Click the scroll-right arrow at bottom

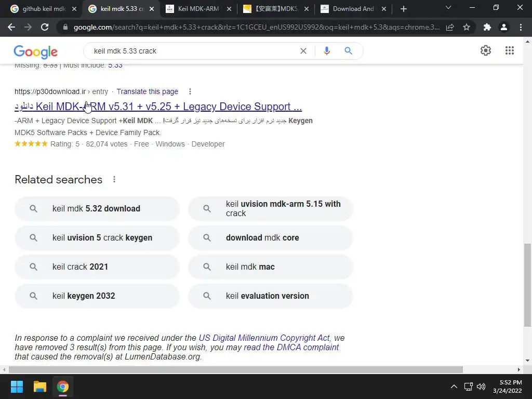[x=519, y=369]
